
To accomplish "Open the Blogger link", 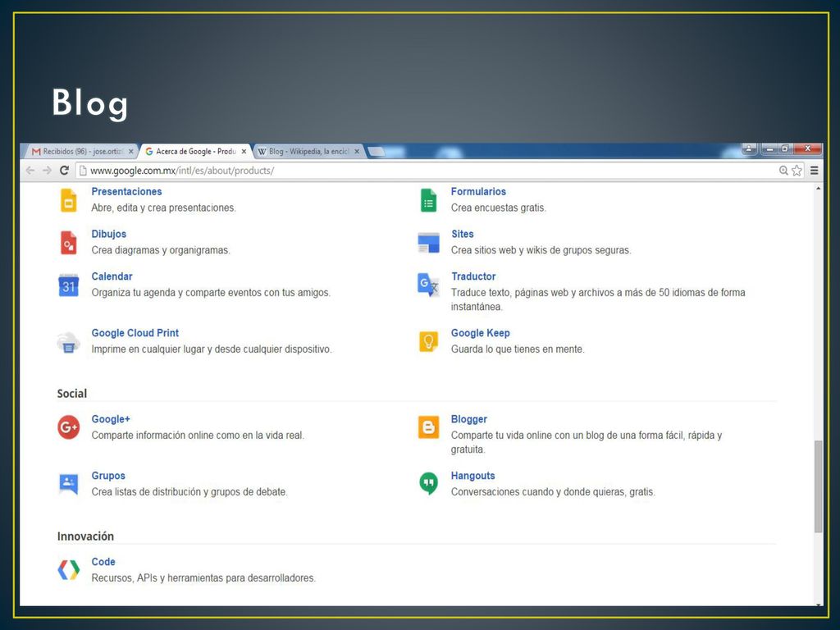I will [x=469, y=419].
